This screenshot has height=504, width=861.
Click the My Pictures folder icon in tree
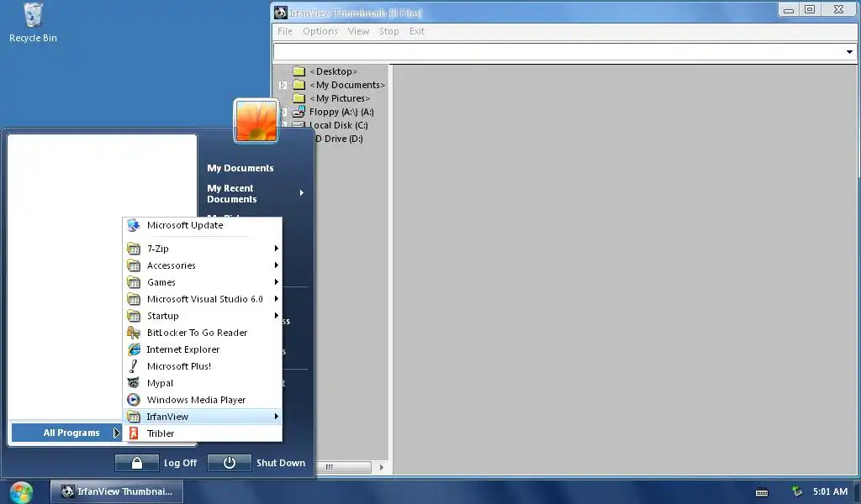click(298, 98)
